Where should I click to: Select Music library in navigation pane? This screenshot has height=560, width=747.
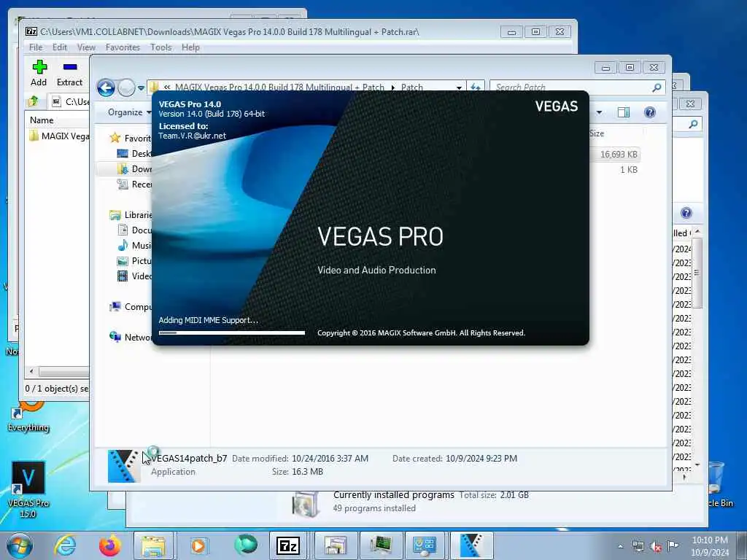134,245
